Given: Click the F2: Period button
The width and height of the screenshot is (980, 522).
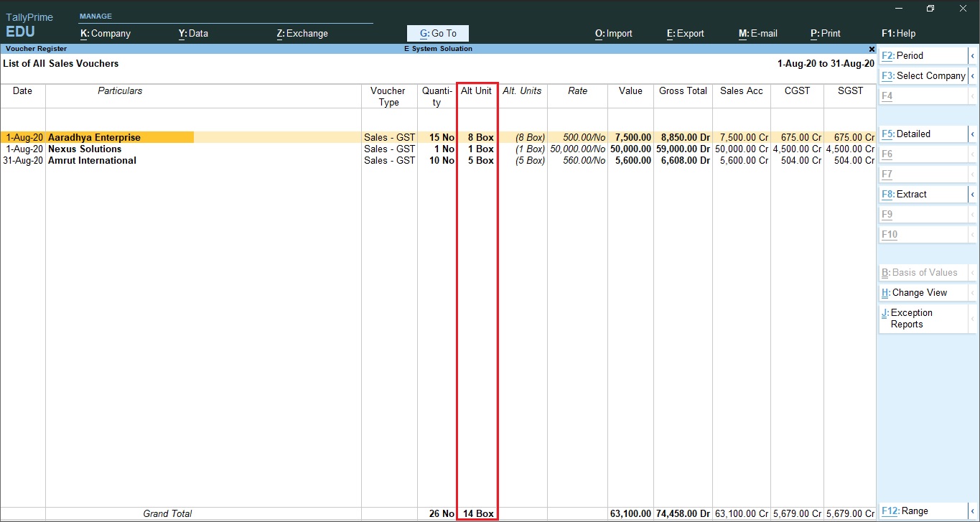Looking at the screenshot, I should pyautogui.click(x=923, y=55).
